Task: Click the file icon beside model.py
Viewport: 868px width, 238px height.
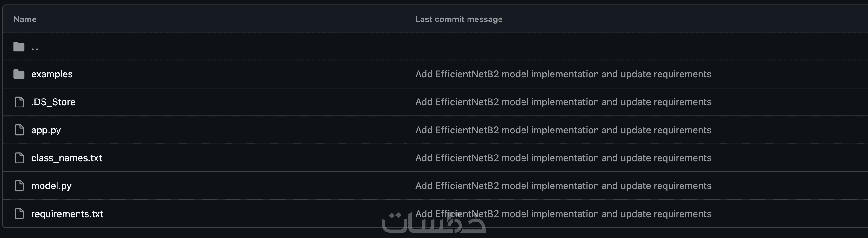Action: tap(19, 186)
